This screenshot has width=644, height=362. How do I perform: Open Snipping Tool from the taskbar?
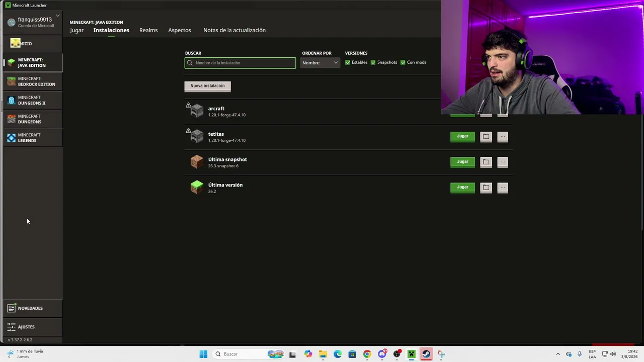pos(441,354)
